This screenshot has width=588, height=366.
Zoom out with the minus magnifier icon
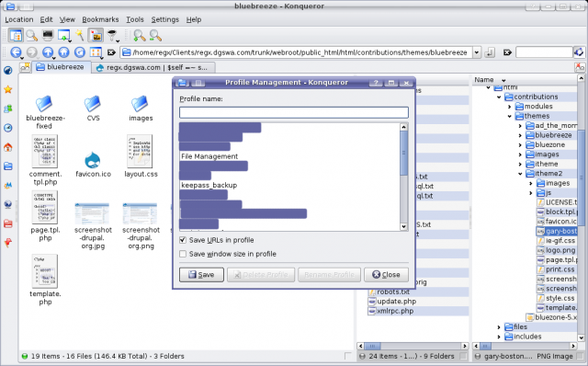155,36
